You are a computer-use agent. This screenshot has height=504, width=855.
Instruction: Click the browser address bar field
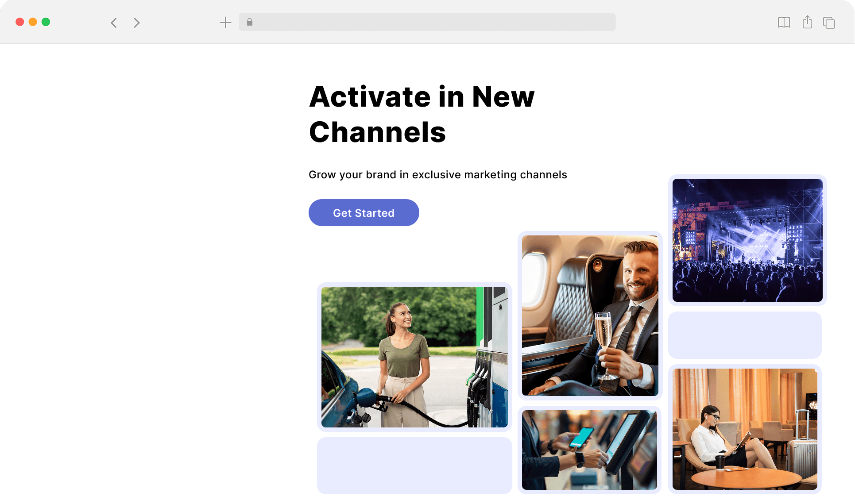click(x=427, y=22)
